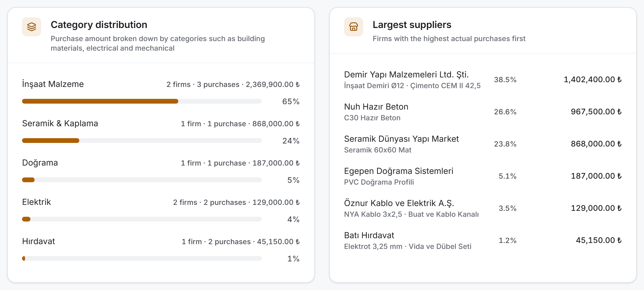The height and width of the screenshot is (290, 644).
Task: Click the 1,402,400.00 ₺ supplier amount
Action: 593,79
